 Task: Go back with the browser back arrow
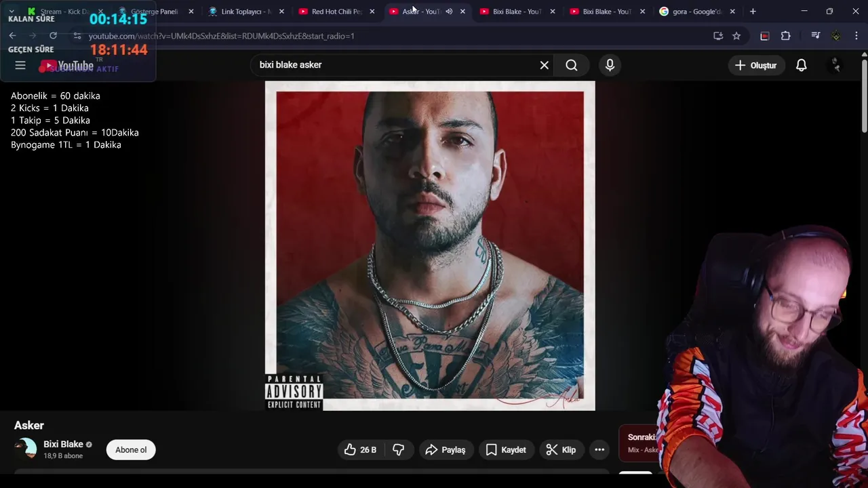tap(12, 36)
